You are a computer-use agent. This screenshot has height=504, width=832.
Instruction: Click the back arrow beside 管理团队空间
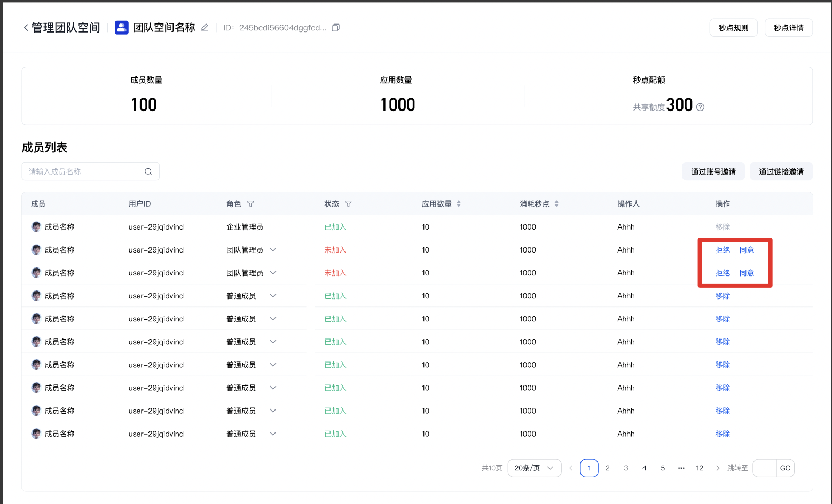[x=26, y=28]
